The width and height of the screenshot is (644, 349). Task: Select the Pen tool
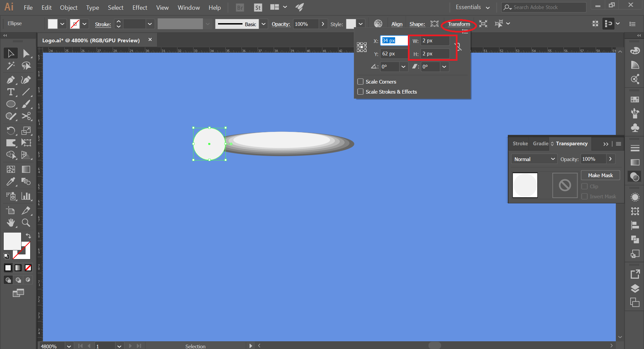pos(11,80)
